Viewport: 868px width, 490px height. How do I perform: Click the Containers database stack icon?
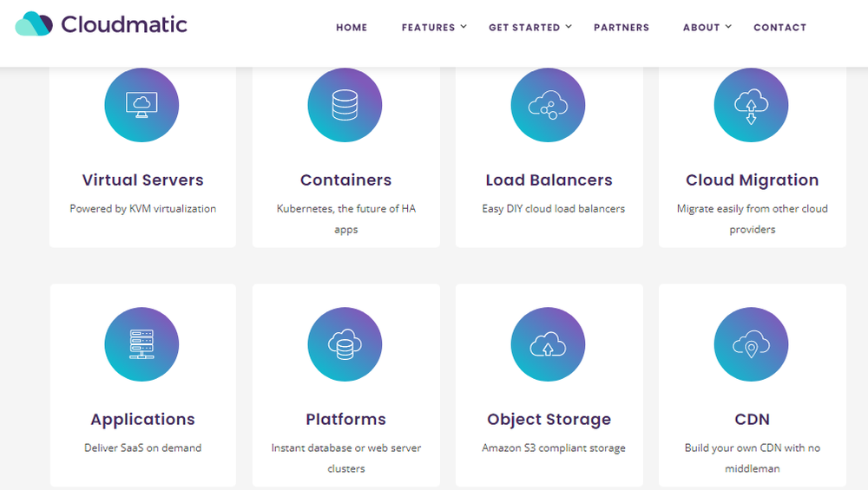point(345,105)
